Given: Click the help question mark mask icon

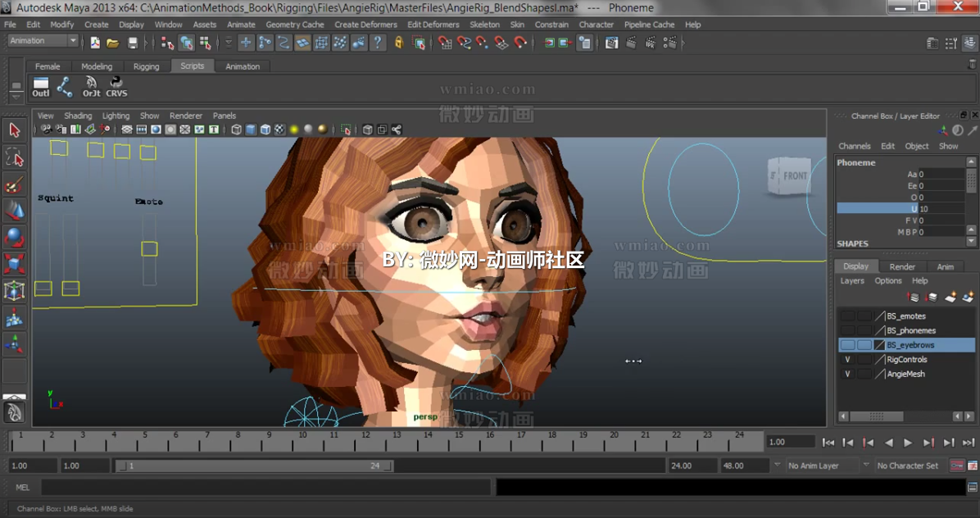Looking at the screenshot, I should tap(377, 43).
